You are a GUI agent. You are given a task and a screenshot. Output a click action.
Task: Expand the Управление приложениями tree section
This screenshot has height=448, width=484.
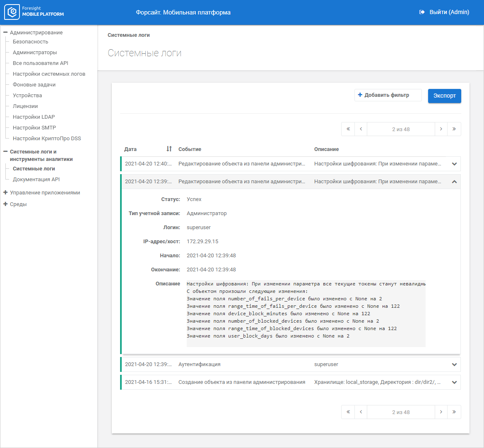[5, 193]
